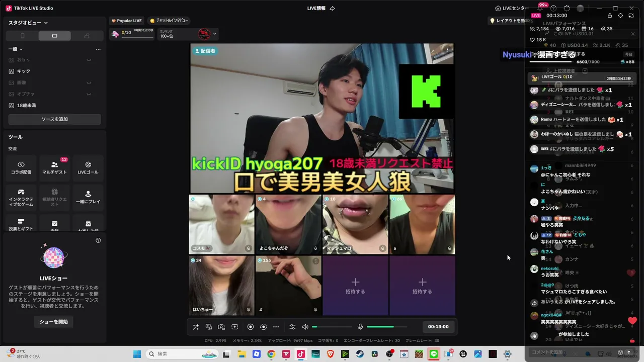The image size is (644, 362).
Task: Open the LIVEセンター link
Action: [512, 8]
